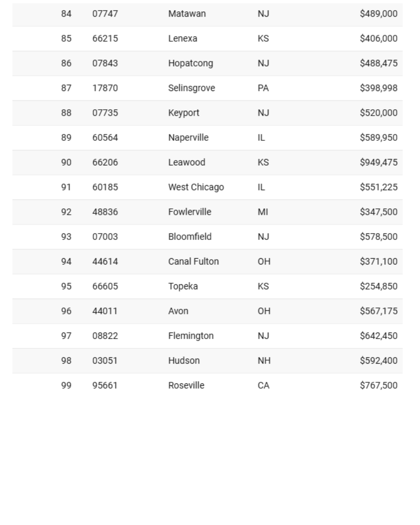Select the Avon city cell

click(x=178, y=311)
